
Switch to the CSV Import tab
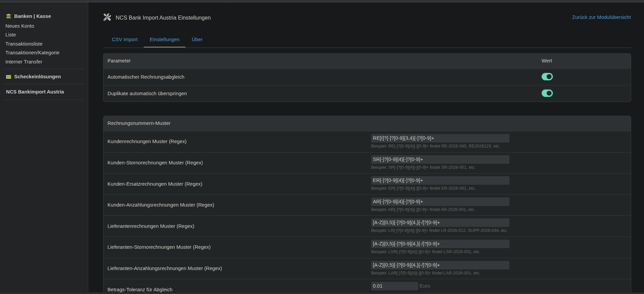tap(124, 39)
